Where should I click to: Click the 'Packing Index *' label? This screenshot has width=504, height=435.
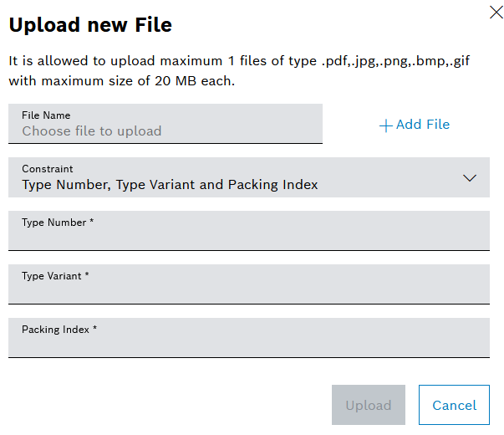pos(59,330)
